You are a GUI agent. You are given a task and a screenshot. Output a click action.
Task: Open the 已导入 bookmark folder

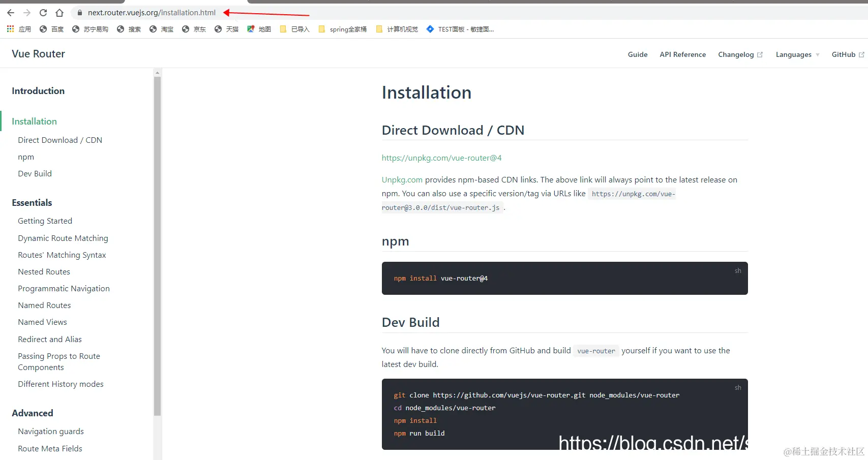coord(295,29)
